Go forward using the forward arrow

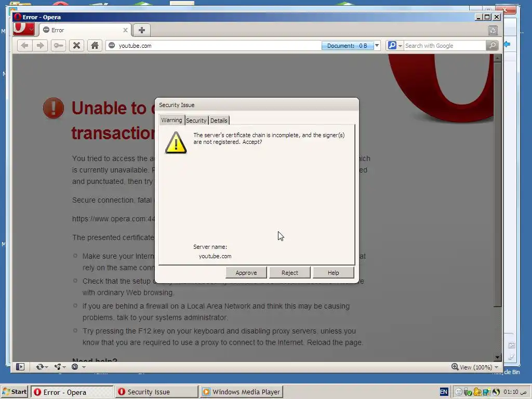click(x=40, y=46)
